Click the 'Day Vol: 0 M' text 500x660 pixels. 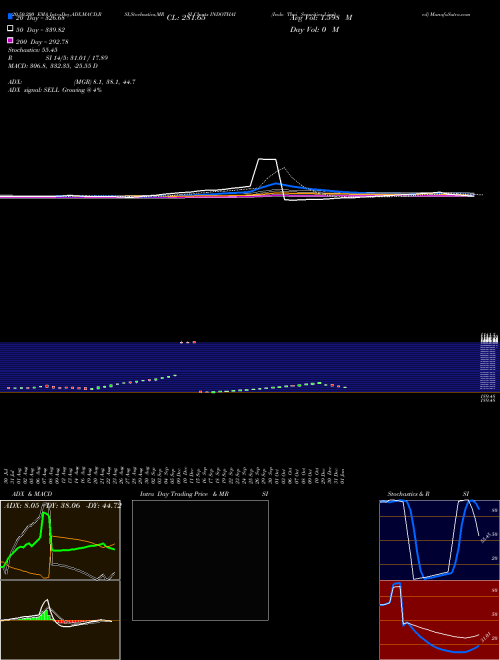pyautogui.click(x=314, y=29)
